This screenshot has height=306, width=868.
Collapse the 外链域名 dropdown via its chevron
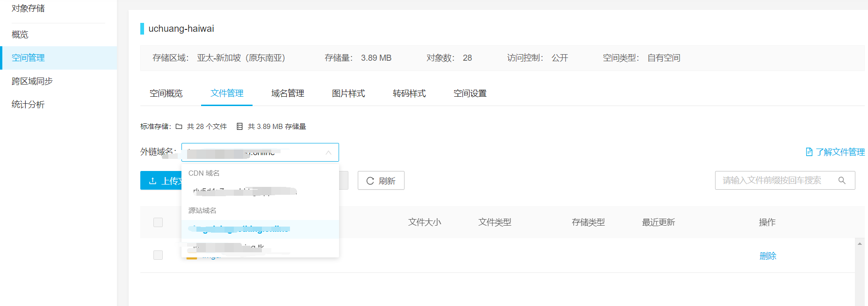tap(328, 153)
